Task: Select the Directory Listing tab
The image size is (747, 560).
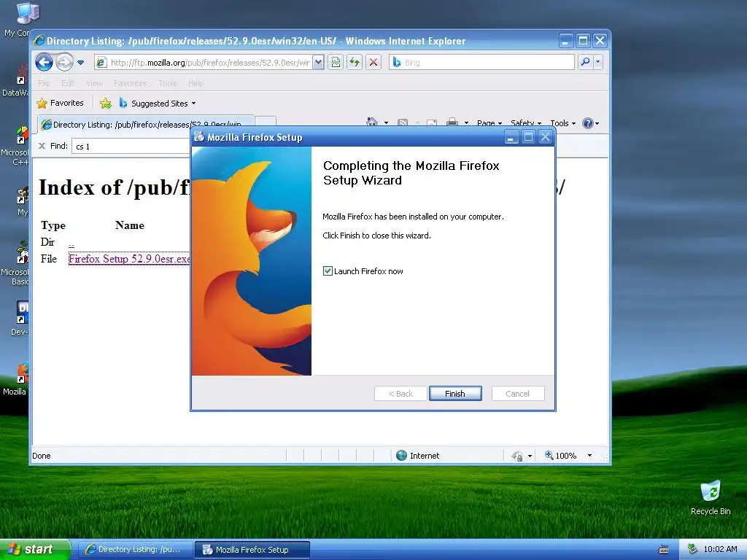Action: 146,124
